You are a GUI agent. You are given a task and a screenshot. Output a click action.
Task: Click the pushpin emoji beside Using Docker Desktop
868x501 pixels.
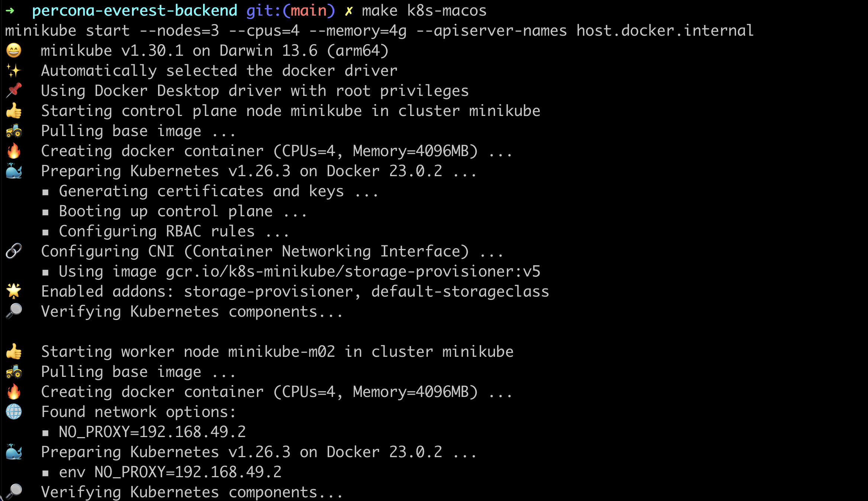tap(14, 91)
